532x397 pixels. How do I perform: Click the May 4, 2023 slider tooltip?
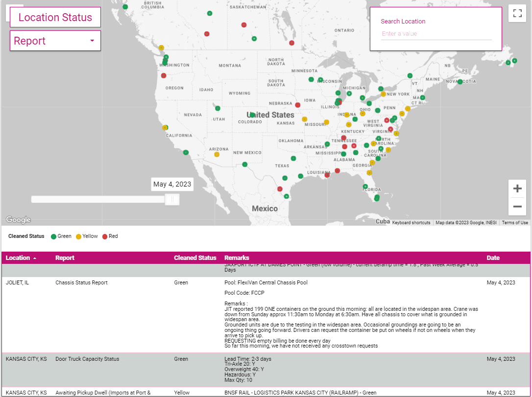click(x=172, y=184)
